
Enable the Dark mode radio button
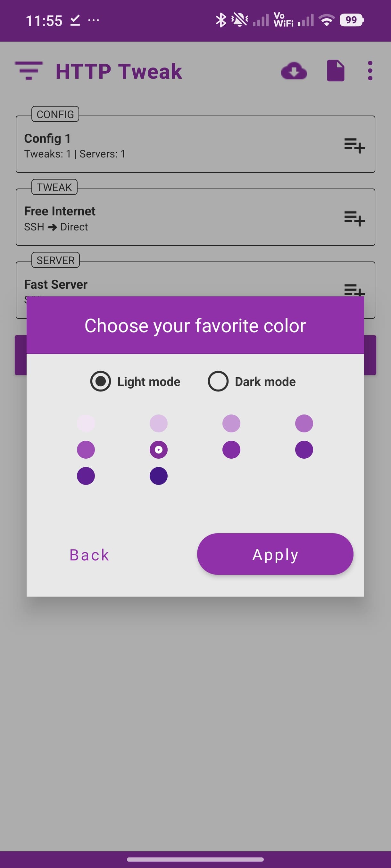(218, 382)
